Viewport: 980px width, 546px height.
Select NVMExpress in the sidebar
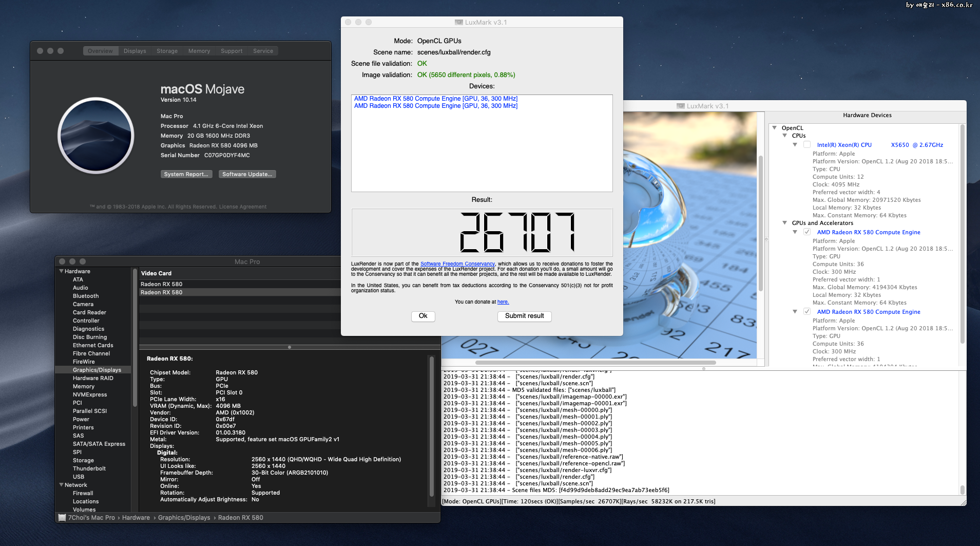90,394
